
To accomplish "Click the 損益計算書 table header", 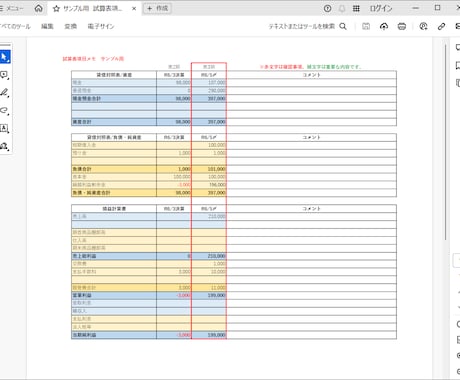I will pos(114,209).
